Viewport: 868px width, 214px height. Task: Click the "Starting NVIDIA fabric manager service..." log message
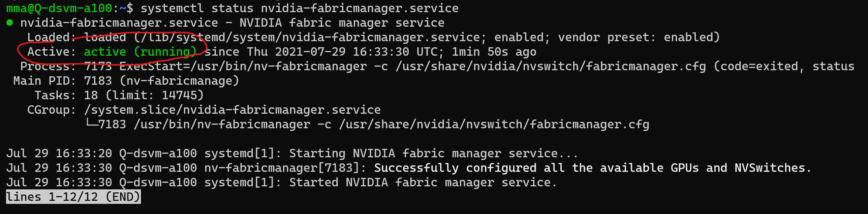pos(433,154)
